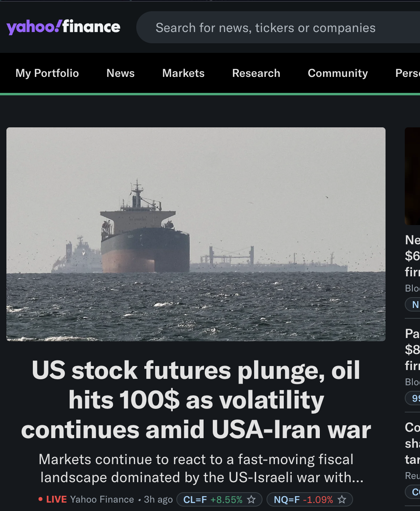
Task: Click the Yahoo Finance source name
Action: click(x=102, y=499)
